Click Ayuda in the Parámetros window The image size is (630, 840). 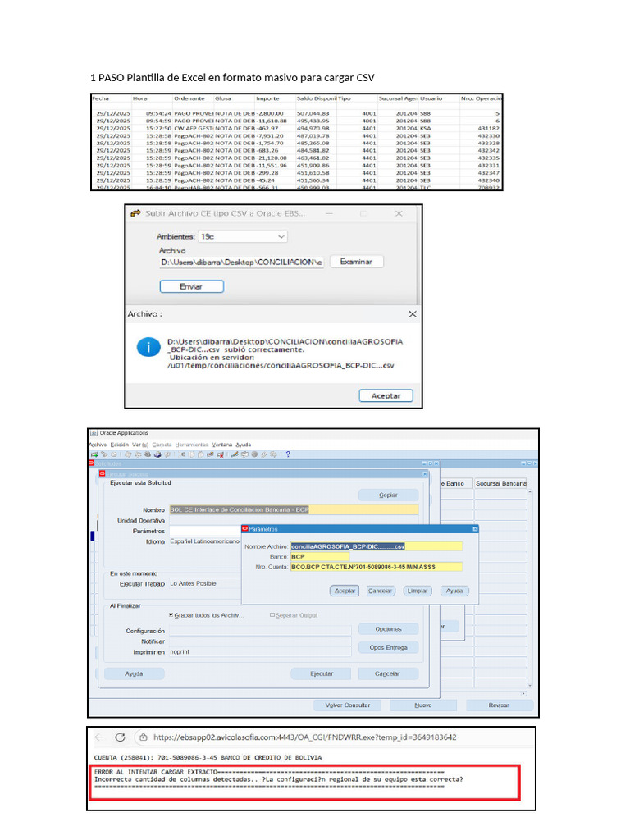[x=454, y=591]
